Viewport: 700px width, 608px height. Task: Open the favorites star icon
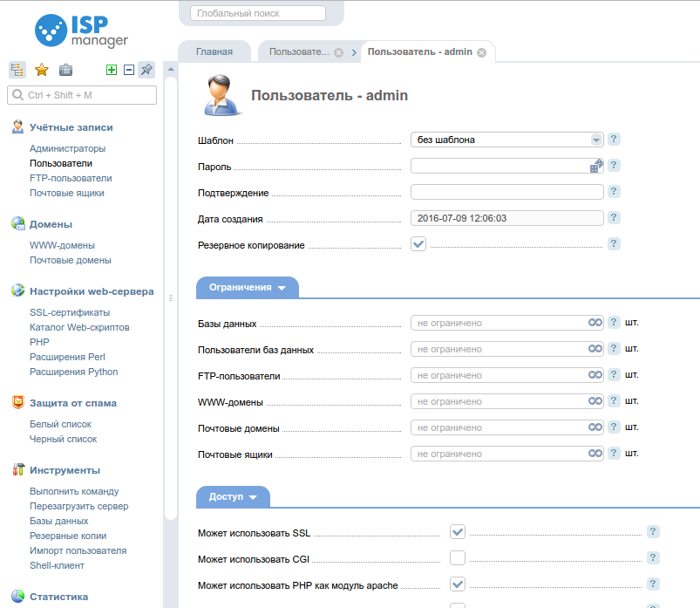pyautogui.click(x=42, y=70)
